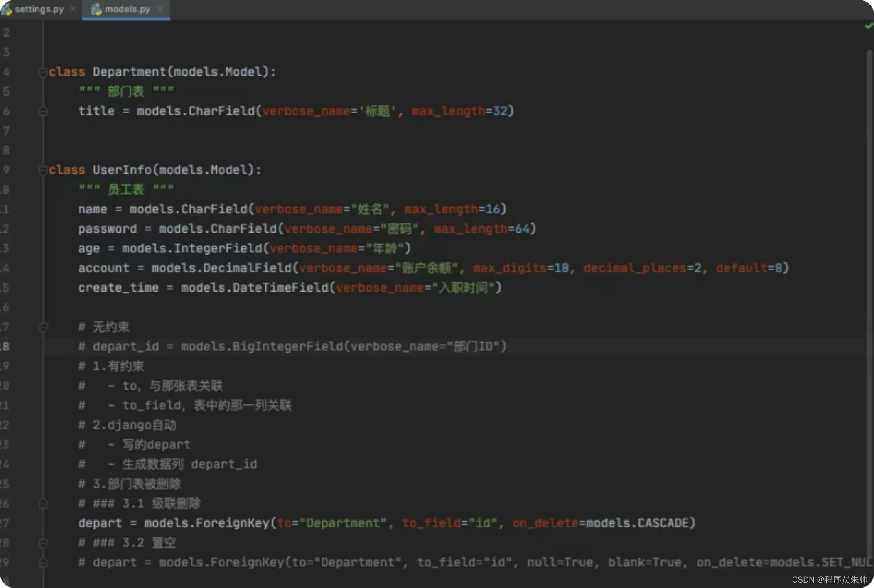Switch to the settings.py tab
Image resolution: width=874 pixels, height=588 pixels.
click(39, 9)
